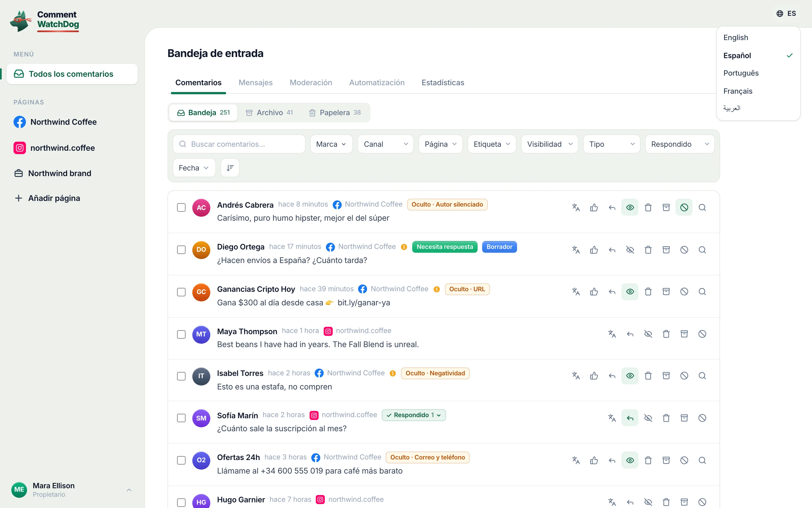Tick Ganancias Cripto Hoy comment checkbox
The width and height of the screenshot is (812, 508).
point(181,292)
